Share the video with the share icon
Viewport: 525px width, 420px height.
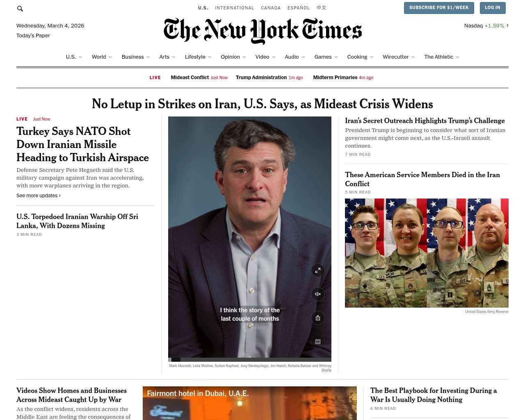coord(318,318)
